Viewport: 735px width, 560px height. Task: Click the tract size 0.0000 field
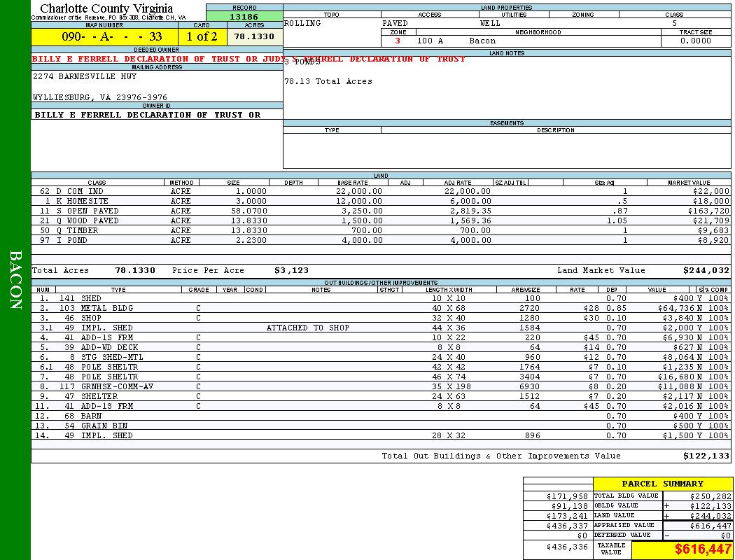coord(695,41)
